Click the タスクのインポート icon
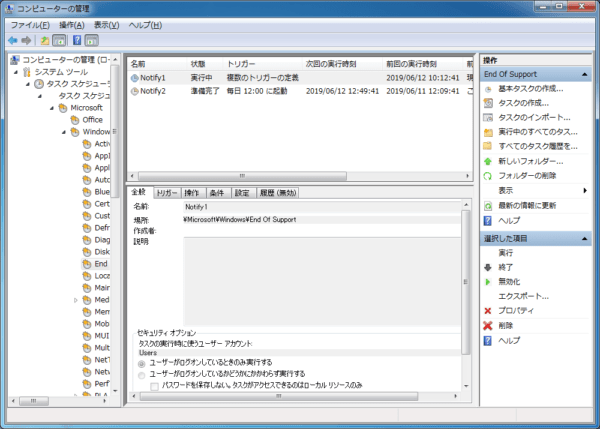The height and width of the screenshot is (429, 600). tap(488, 118)
